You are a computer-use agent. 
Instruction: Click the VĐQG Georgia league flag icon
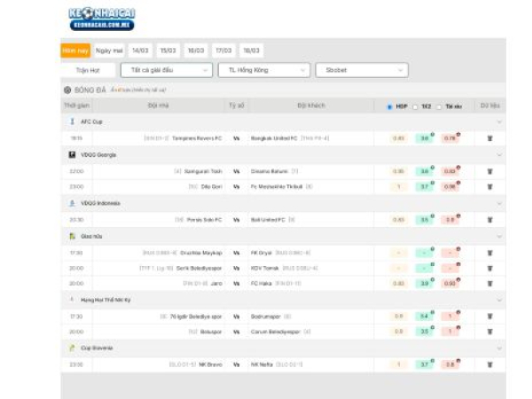pos(72,154)
